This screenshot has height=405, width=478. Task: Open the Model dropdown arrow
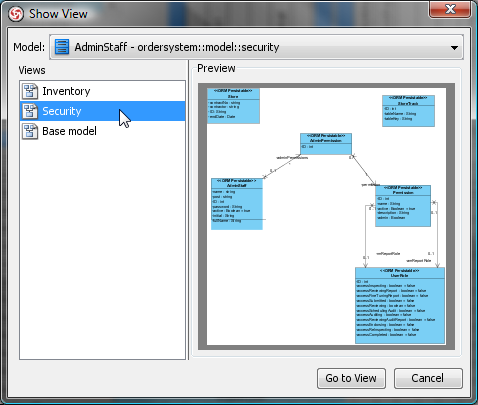454,47
